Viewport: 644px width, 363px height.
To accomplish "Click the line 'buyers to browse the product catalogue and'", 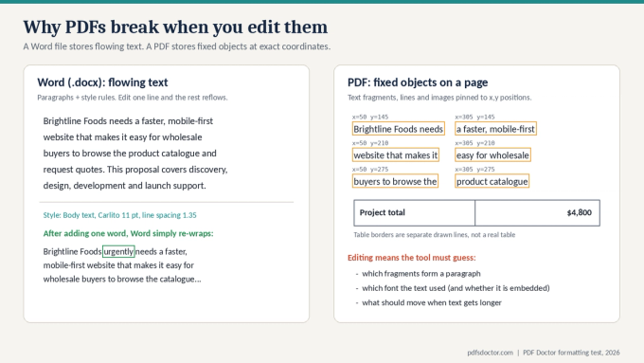I will (x=130, y=154).
